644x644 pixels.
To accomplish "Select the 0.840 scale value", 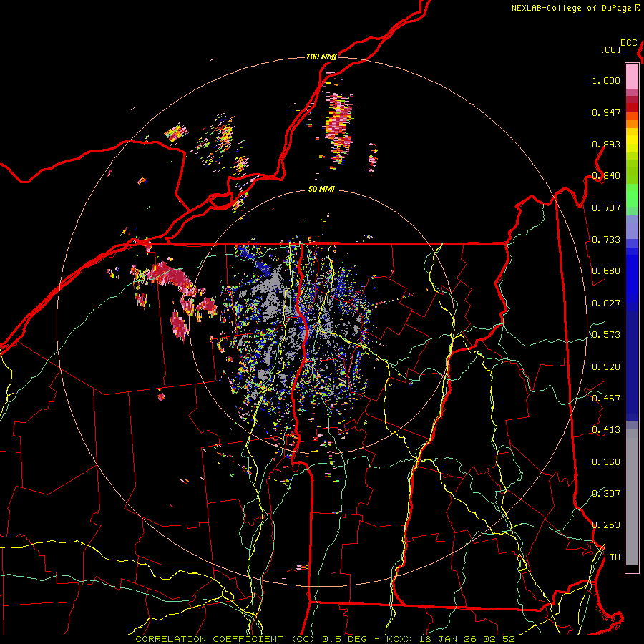I will [x=606, y=176].
